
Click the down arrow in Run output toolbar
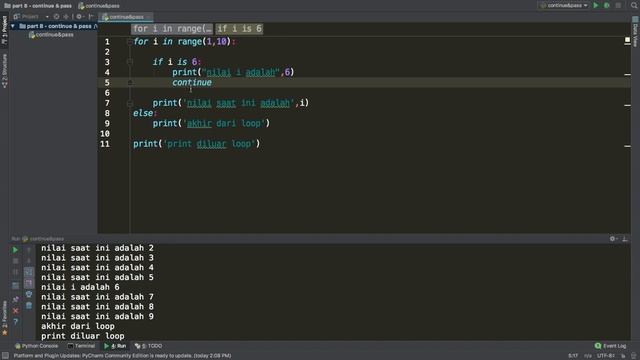(x=29, y=260)
